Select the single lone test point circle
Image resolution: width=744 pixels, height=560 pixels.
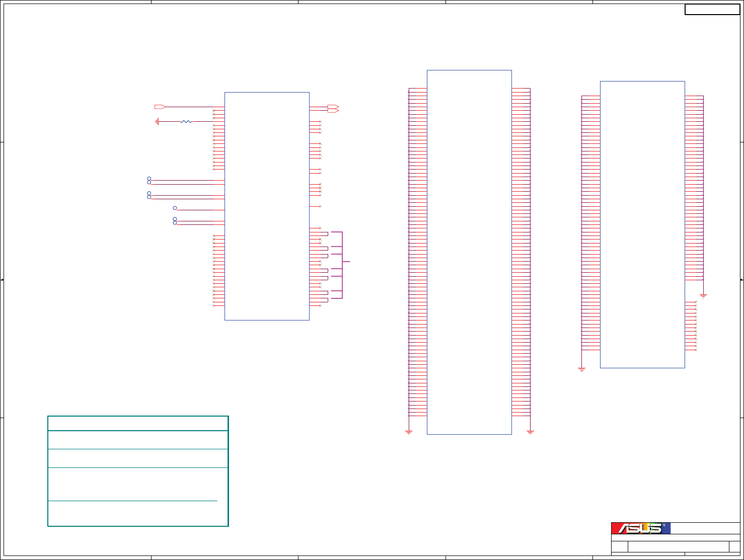175,208
